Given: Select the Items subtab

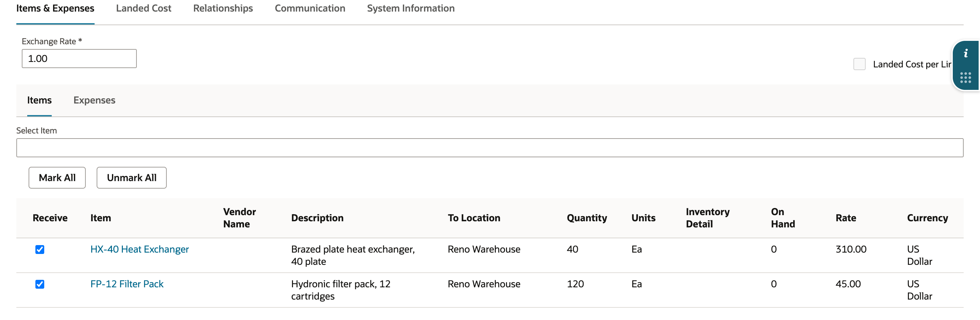Looking at the screenshot, I should point(39,100).
